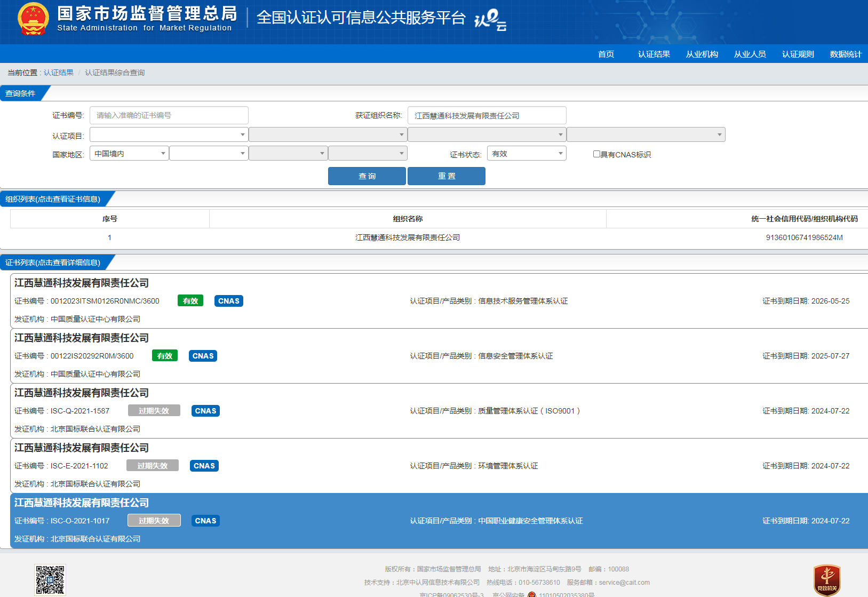Viewport: 868px width, 597px height.
Task: Click the police filing badge icon in footer
Action: (x=531, y=594)
